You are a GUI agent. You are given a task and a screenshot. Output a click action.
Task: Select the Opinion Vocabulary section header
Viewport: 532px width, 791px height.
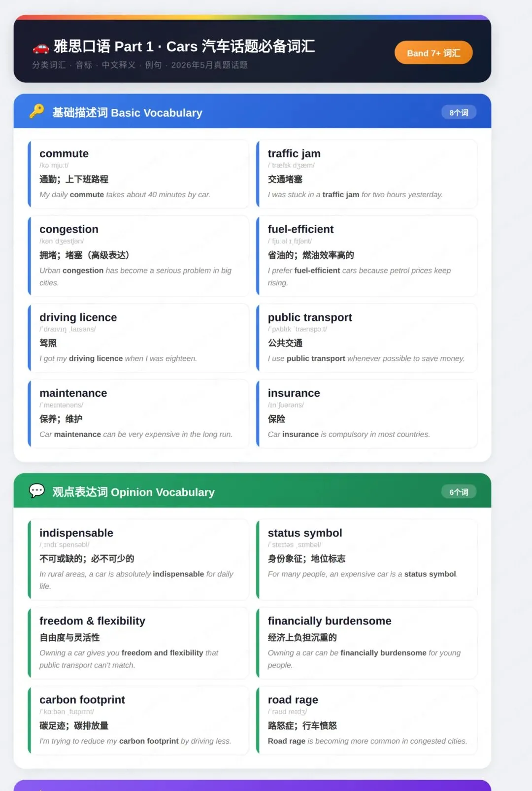(252, 491)
